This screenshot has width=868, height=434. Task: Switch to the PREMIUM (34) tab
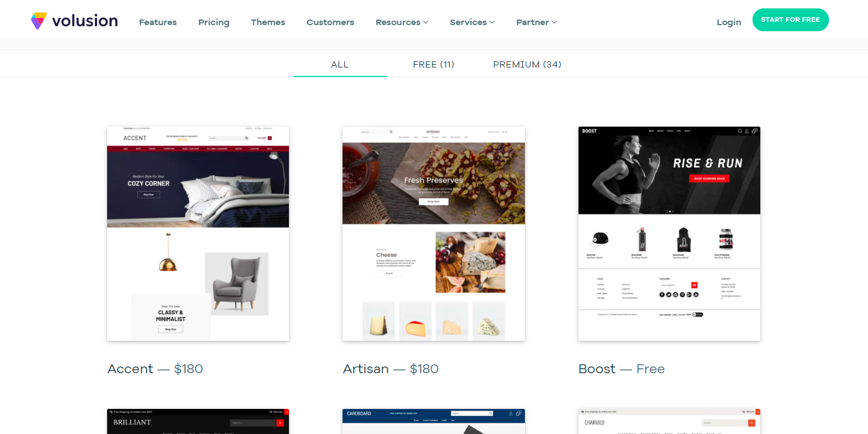tap(527, 65)
